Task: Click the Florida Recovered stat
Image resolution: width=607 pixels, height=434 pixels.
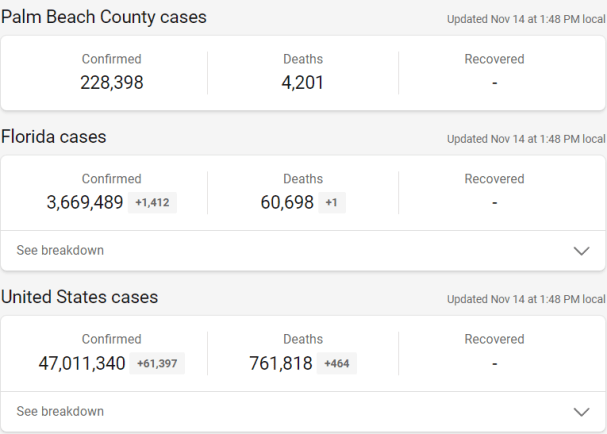Action: pos(494,191)
